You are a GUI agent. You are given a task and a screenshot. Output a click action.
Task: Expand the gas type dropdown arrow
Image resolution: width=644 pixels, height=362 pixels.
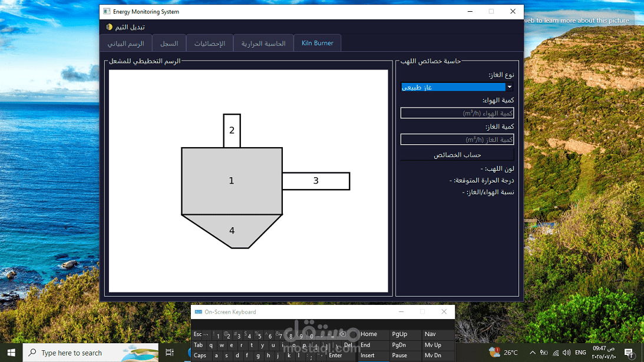(x=509, y=87)
